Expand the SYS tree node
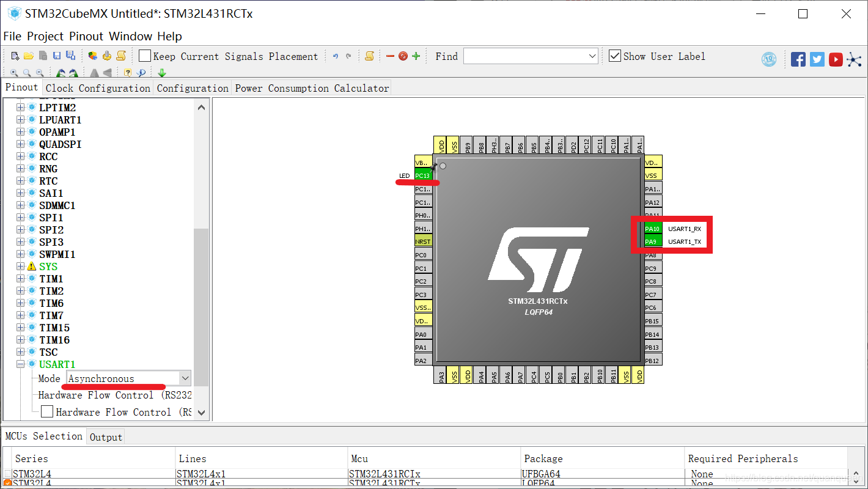Screen dimensions: 868x489 (x=21, y=267)
